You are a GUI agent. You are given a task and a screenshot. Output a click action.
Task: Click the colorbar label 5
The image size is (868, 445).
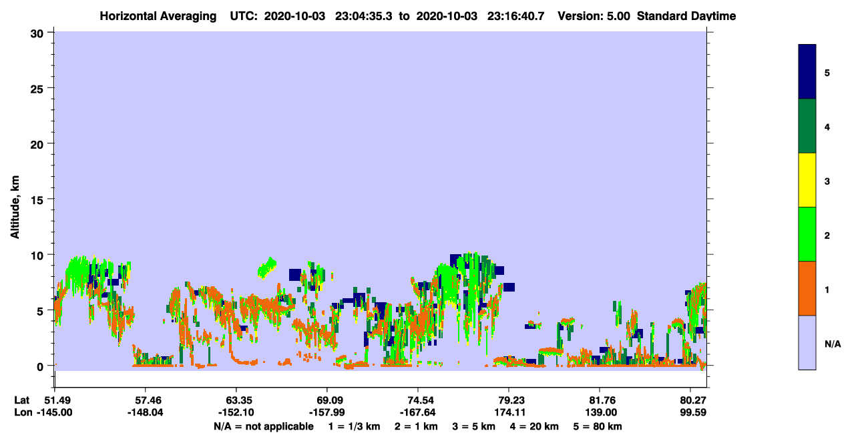tap(827, 73)
